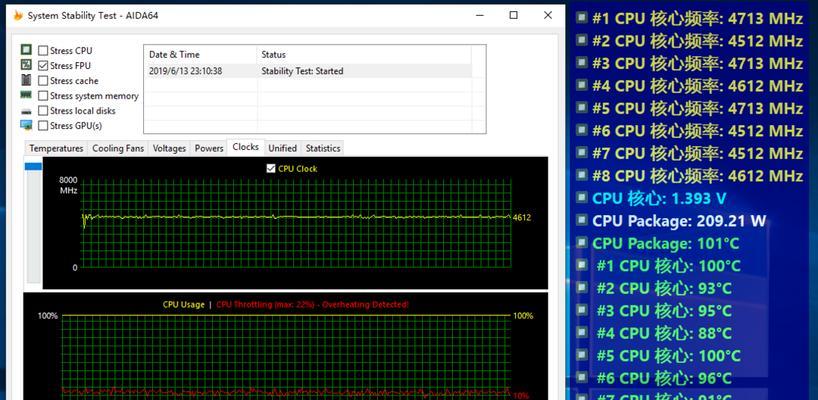Select the Clocks tab
The image size is (818, 400).
tap(246, 147)
